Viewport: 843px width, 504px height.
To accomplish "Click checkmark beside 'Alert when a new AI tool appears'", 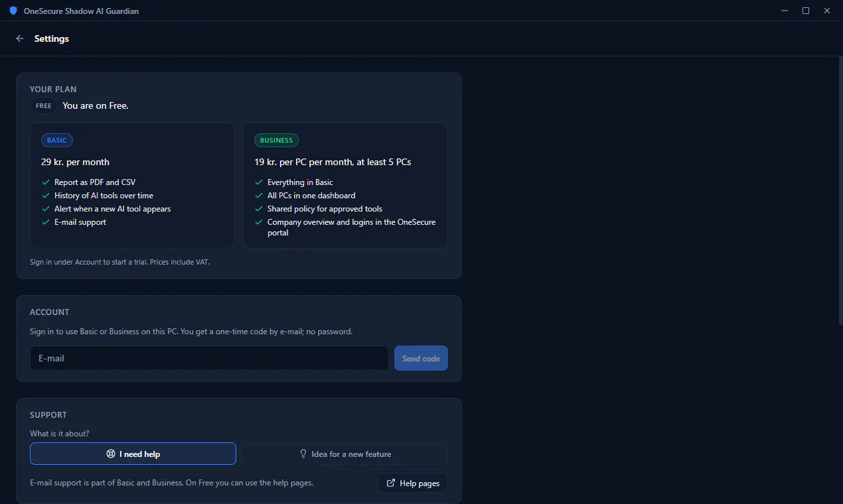I will click(x=46, y=209).
